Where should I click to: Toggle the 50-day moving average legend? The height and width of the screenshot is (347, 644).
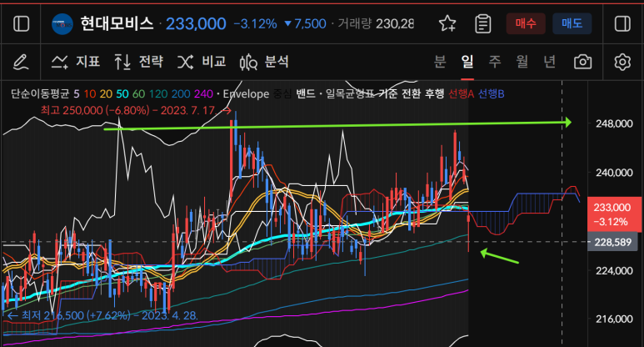[122, 94]
